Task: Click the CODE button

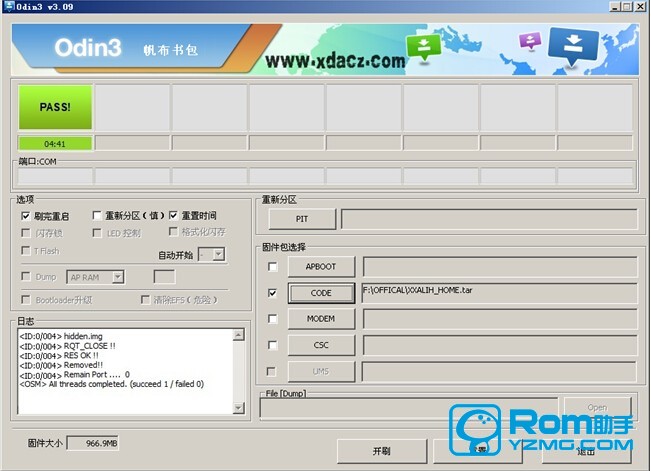Action: pyautogui.click(x=321, y=293)
